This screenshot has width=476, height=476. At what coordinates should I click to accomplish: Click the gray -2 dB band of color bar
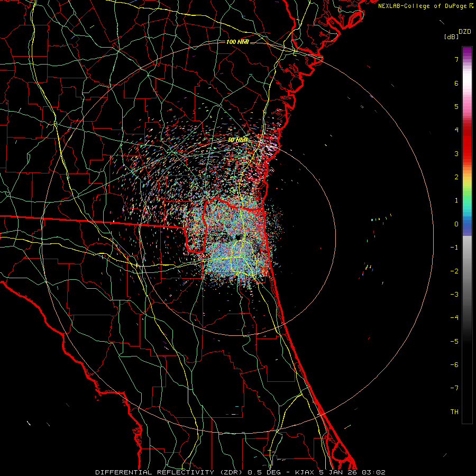pyautogui.click(x=467, y=271)
